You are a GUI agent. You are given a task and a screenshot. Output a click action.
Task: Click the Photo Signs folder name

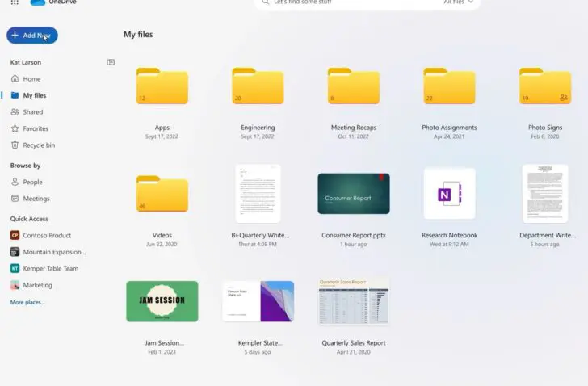coord(545,128)
